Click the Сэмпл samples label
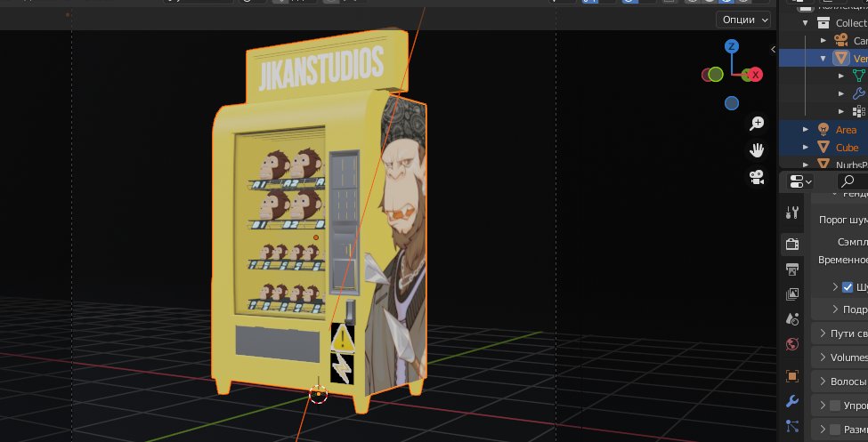Screen dimensions: 868x442 tap(853, 242)
